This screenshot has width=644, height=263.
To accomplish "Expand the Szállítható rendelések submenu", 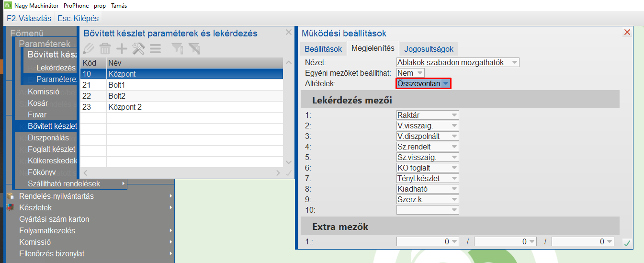I will (71, 183).
